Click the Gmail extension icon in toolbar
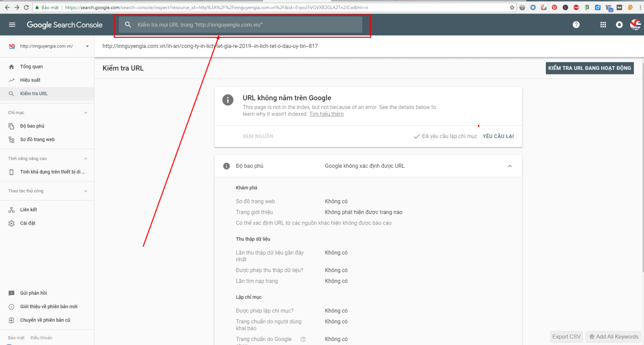644x345 pixels. point(619,7)
